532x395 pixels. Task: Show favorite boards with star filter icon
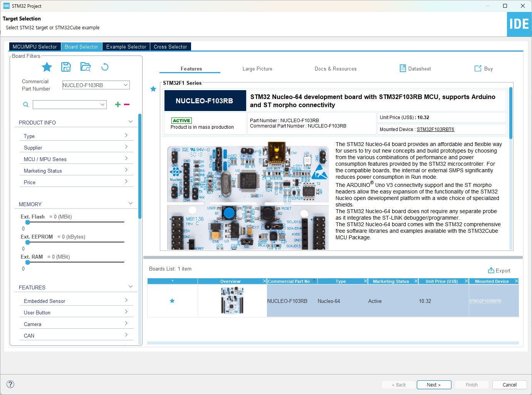point(47,67)
